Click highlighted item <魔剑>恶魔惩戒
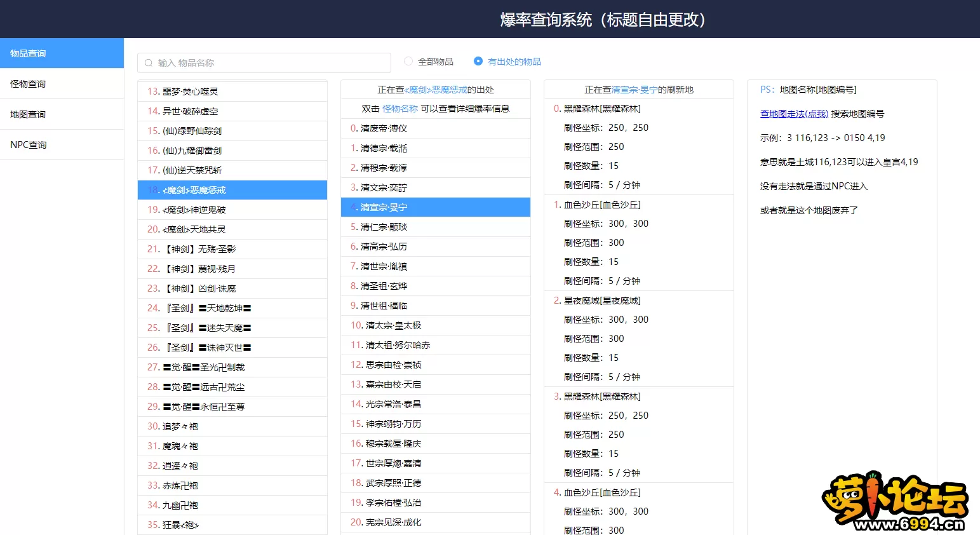Viewport: 980px width, 535px height. click(x=232, y=190)
